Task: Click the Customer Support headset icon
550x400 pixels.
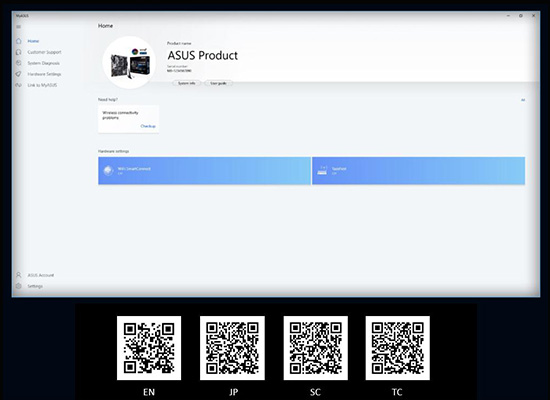Action: point(19,52)
